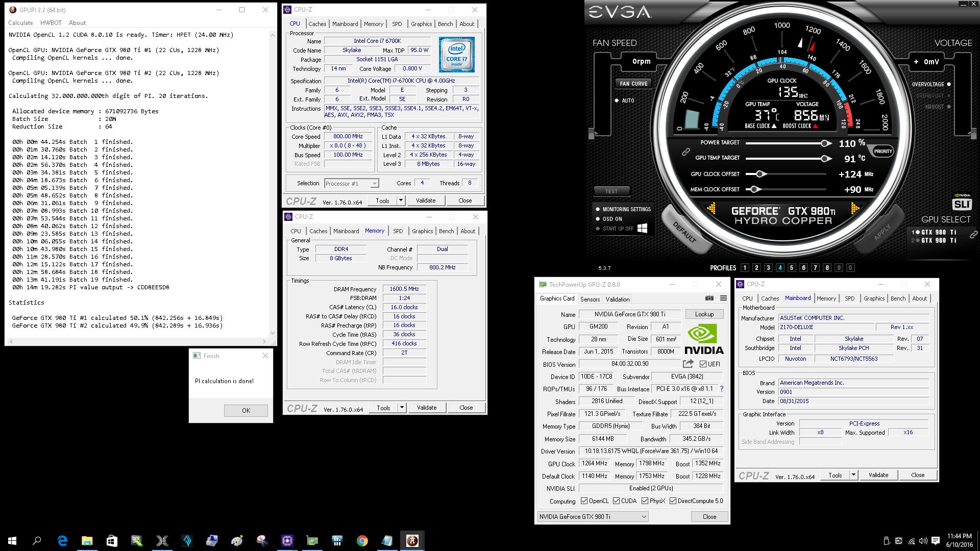Open Microsoft Edge from taskbar
Viewport: 980px width, 551px height.
(x=62, y=541)
